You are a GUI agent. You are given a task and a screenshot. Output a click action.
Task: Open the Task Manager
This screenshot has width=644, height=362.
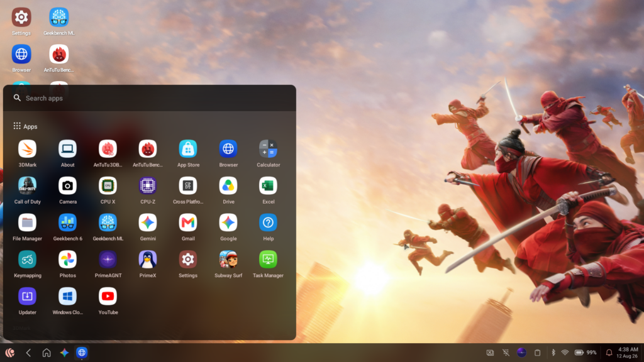[268, 260]
